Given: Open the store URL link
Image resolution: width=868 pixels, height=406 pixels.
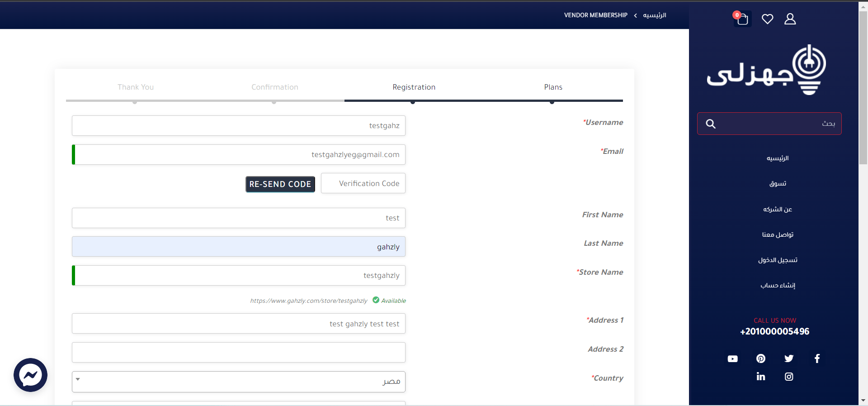Looking at the screenshot, I should tap(309, 301).
